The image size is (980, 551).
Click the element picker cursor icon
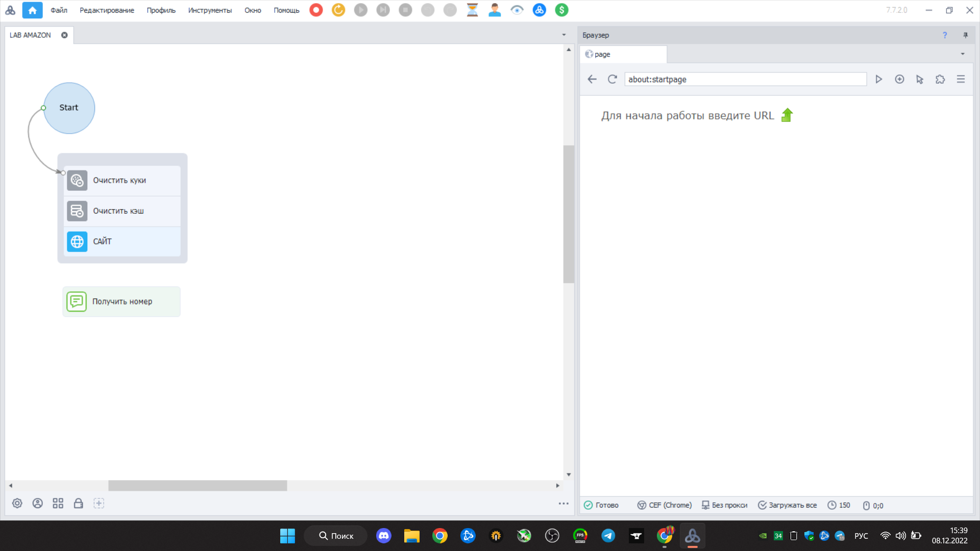[920, 79]
